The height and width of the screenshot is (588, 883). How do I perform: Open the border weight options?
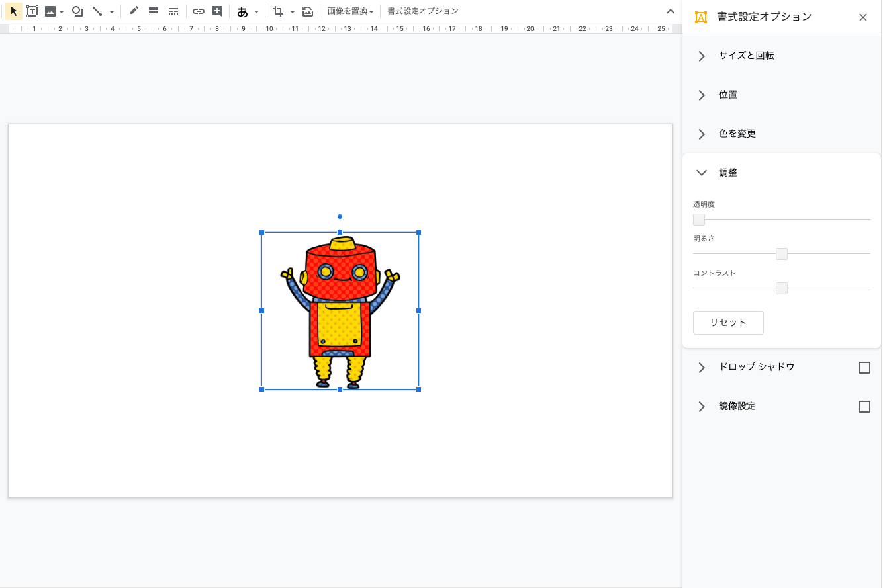tap(154, 11)
